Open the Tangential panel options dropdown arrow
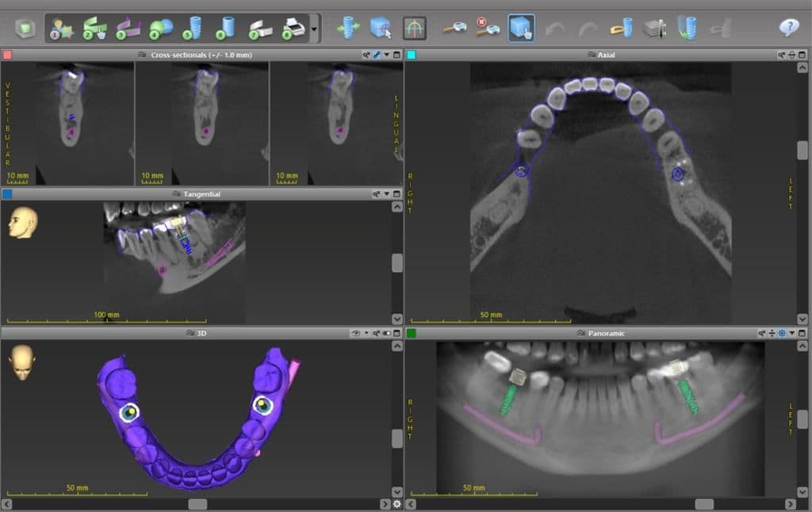This screenshot has height=512, width=812. 386,194
